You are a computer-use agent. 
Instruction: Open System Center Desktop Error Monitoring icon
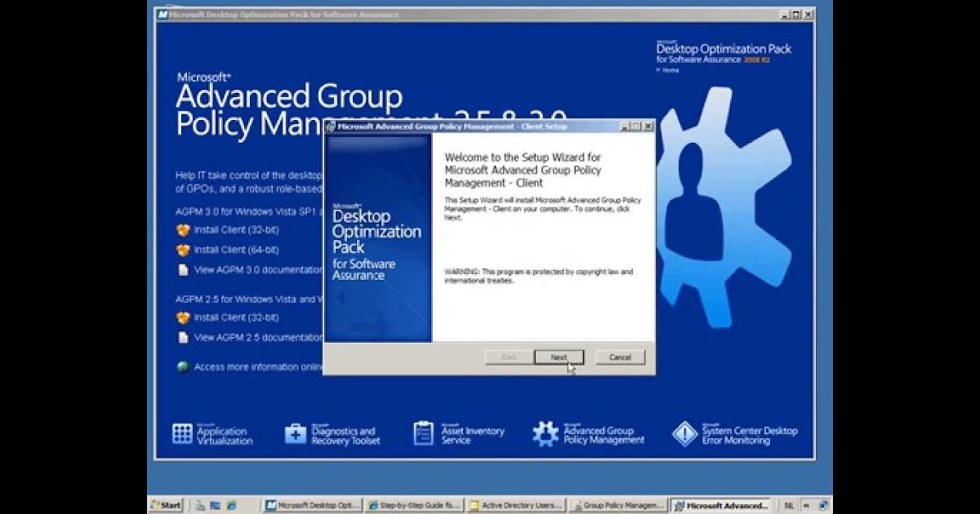tap(684, 433)
